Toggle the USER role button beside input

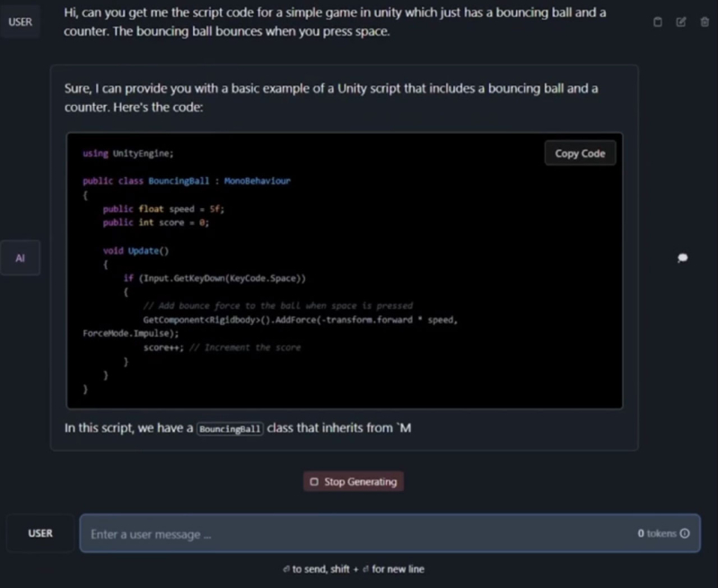[40, 533]
